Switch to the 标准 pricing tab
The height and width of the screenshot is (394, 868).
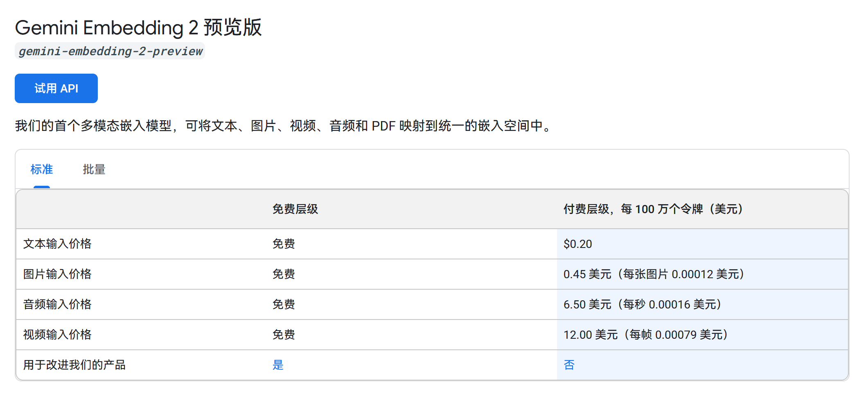pyautogui.click(x=42, y=169)
